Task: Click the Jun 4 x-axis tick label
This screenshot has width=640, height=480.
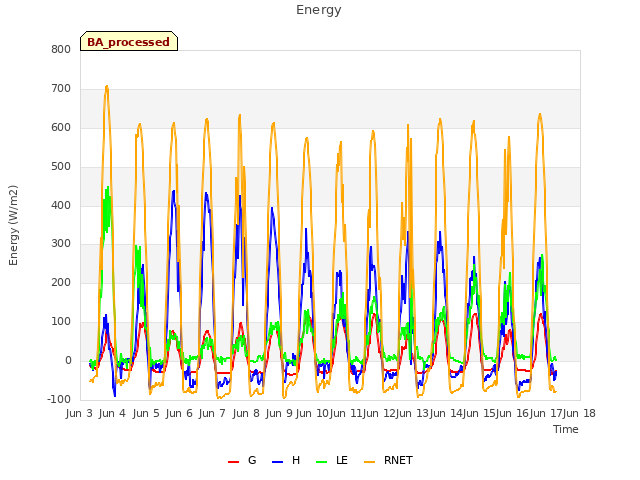Action: pos(112,413)
